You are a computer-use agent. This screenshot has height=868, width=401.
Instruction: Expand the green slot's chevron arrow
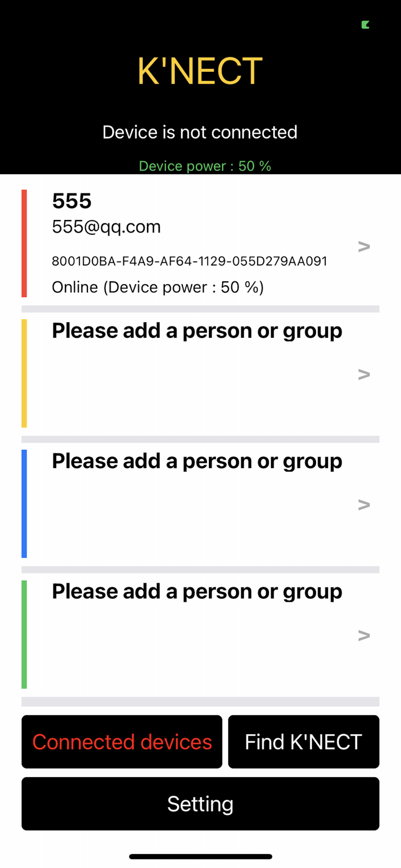pos(364,635)
